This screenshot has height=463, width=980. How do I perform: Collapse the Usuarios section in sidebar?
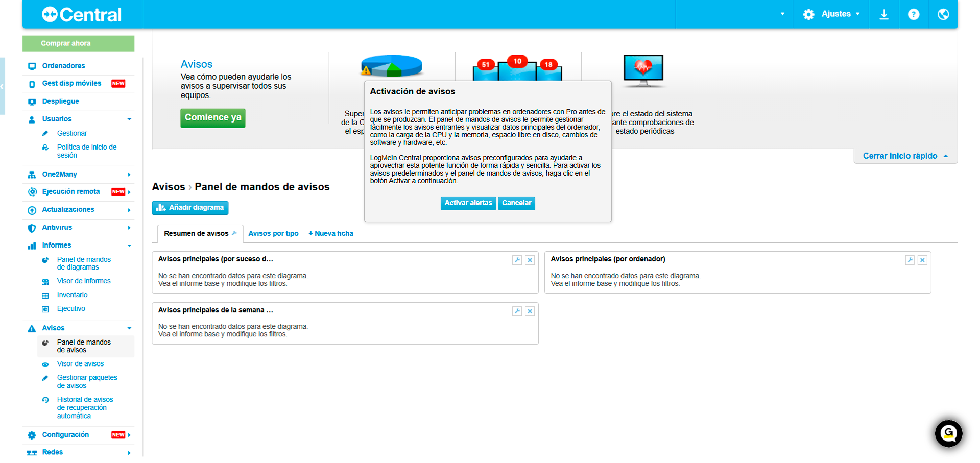point(129,119)
